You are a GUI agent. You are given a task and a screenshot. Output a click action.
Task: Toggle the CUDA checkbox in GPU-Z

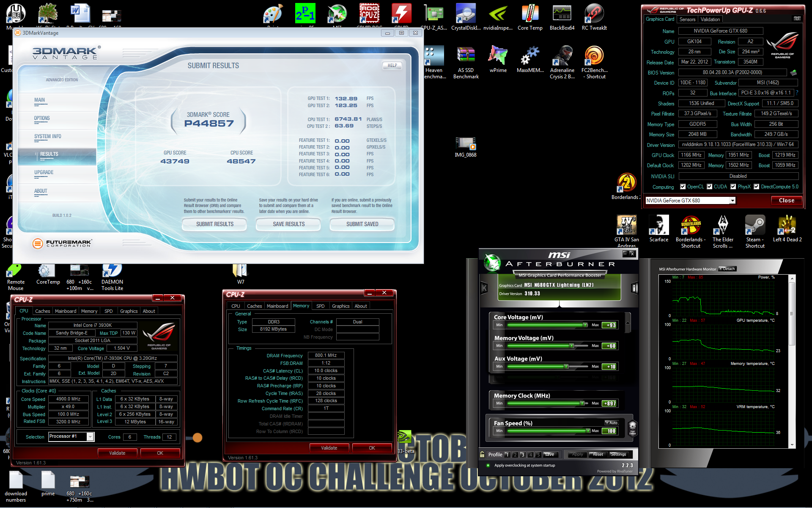[709, 187]
